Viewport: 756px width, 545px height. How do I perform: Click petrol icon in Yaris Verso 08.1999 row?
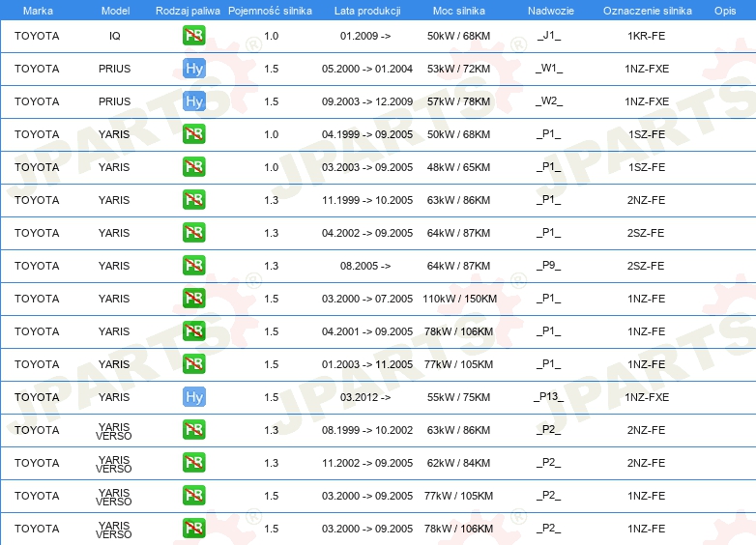(193, 429)
